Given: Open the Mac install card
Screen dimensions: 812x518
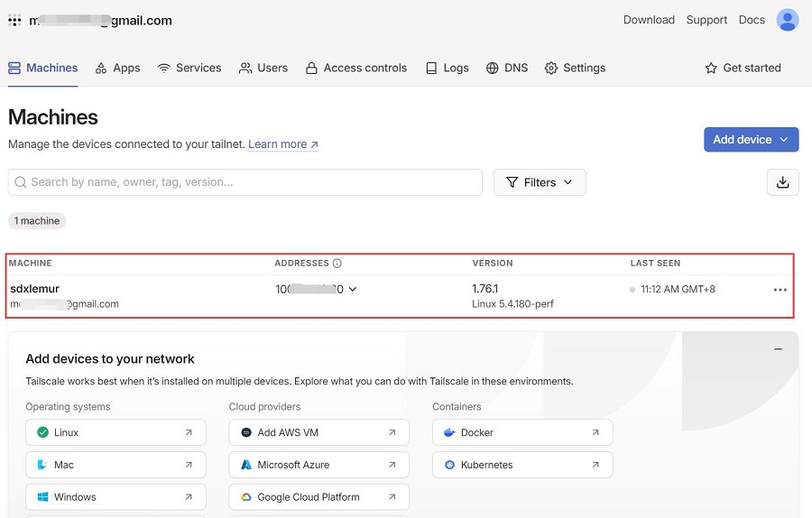Looking at the screenshot, I should coord(115,465).
